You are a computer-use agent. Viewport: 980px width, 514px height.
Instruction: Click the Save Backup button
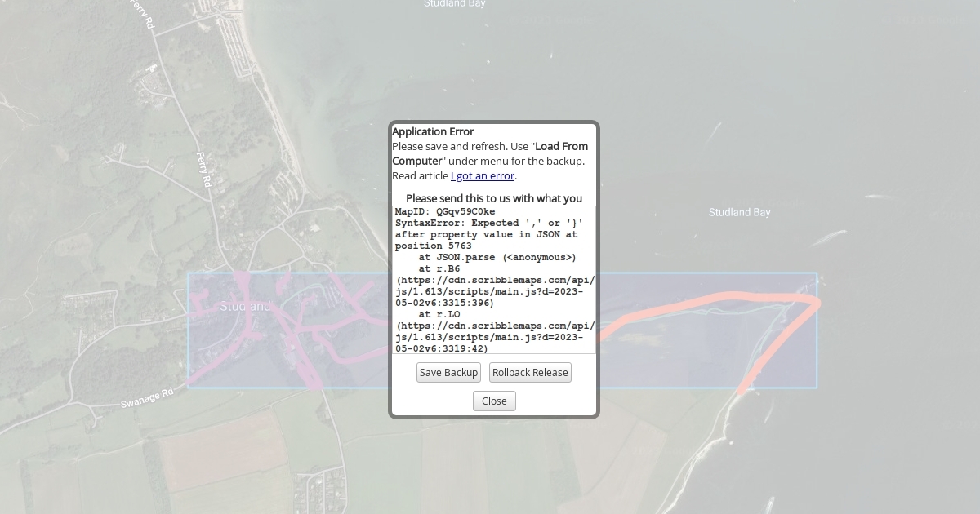pyautogui.click(x=448, y=373)
